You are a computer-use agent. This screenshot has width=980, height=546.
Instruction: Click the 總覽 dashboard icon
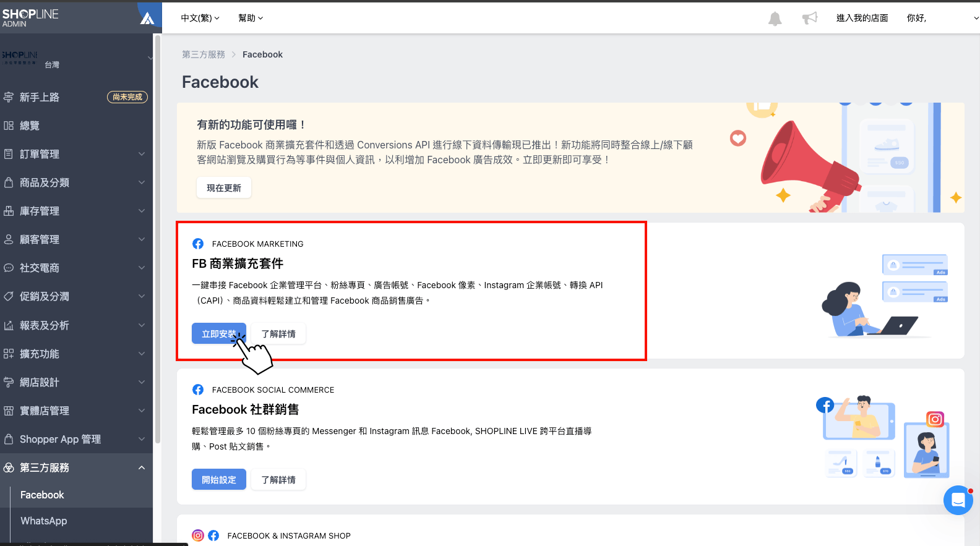pos(9,126)
